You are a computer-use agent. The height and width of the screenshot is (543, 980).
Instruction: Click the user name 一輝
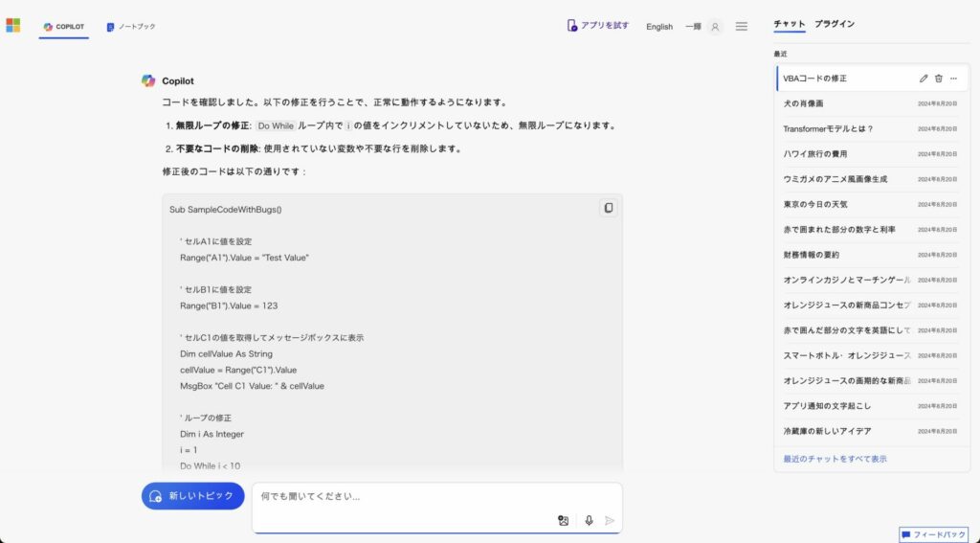pos(693,27)
